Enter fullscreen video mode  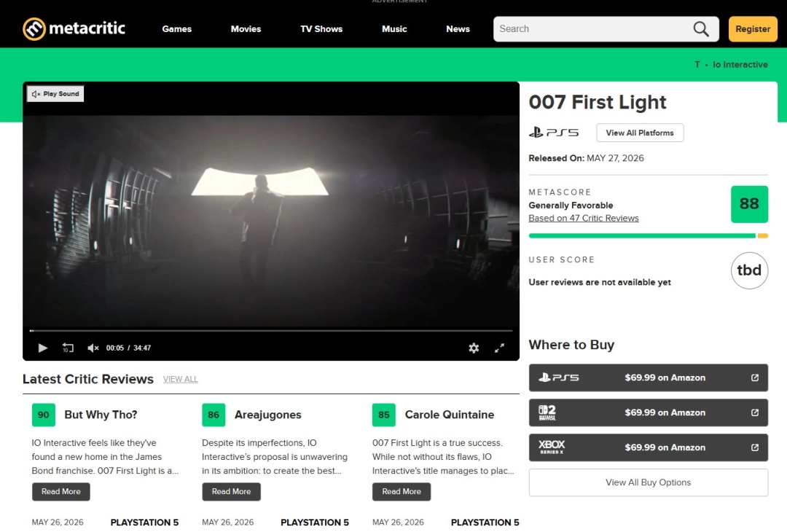click(499, 348)
